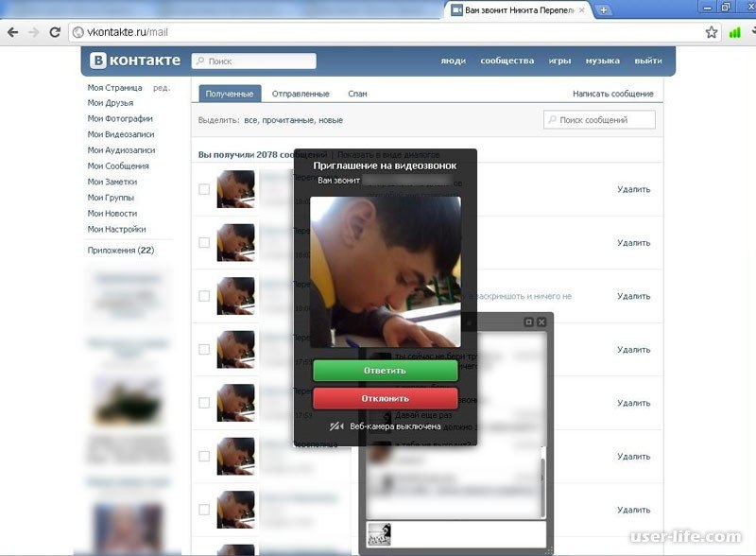Select the third message checkbox
The width and height of the screenshot is (756, 556).
click(204, 296)
